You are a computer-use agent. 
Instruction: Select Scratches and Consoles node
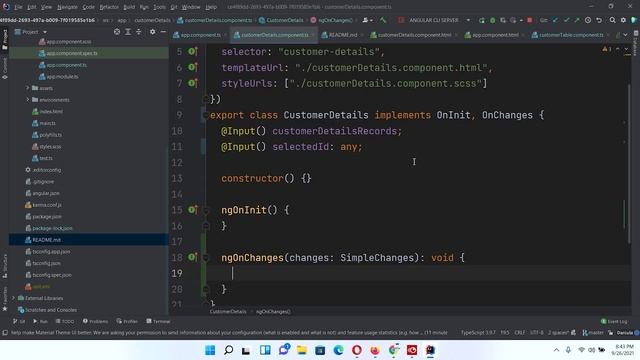pos(51,310)
